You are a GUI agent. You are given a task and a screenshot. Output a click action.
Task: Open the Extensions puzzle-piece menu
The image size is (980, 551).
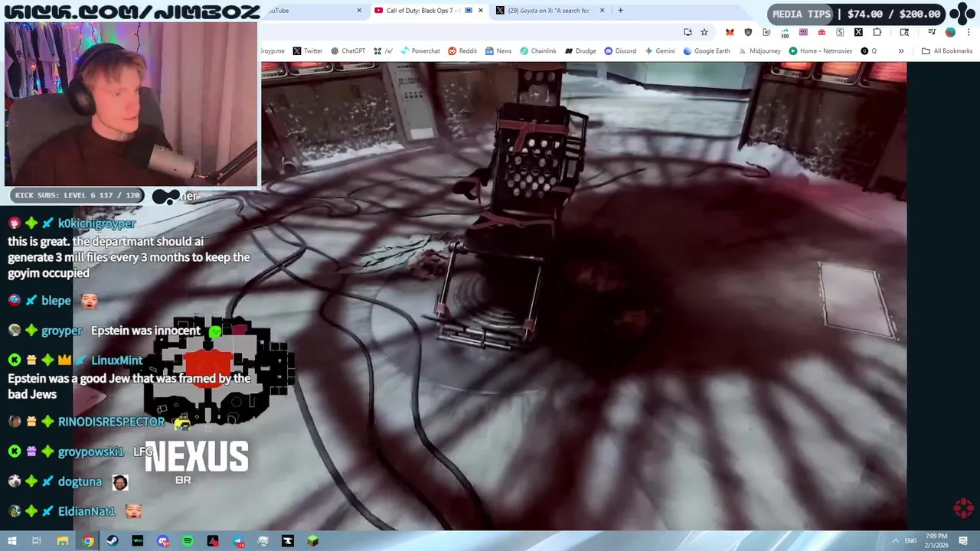pyautogui.click(x=877, y=32)
